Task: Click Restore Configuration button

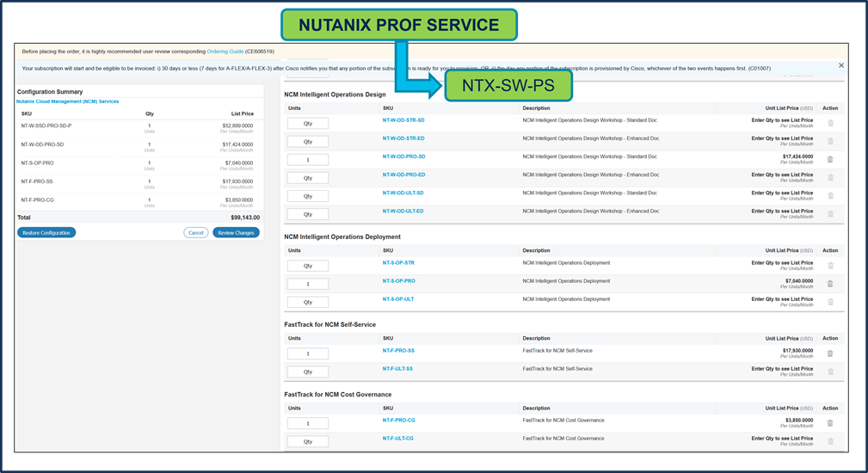Action: 46,233
